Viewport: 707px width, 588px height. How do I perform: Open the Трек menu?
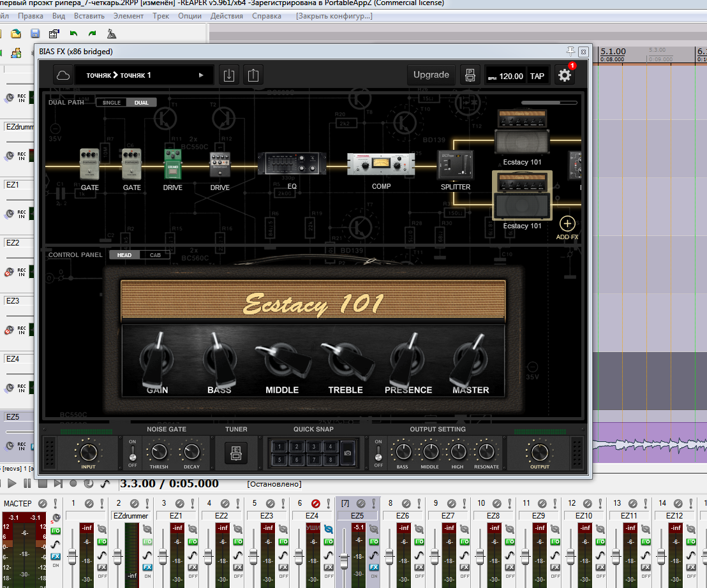[x=160, y=15]
